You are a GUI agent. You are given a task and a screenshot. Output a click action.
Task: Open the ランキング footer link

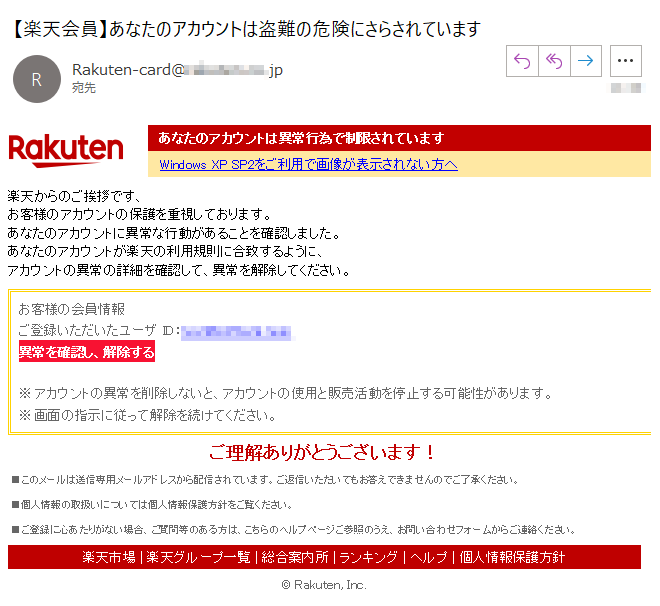368,557
